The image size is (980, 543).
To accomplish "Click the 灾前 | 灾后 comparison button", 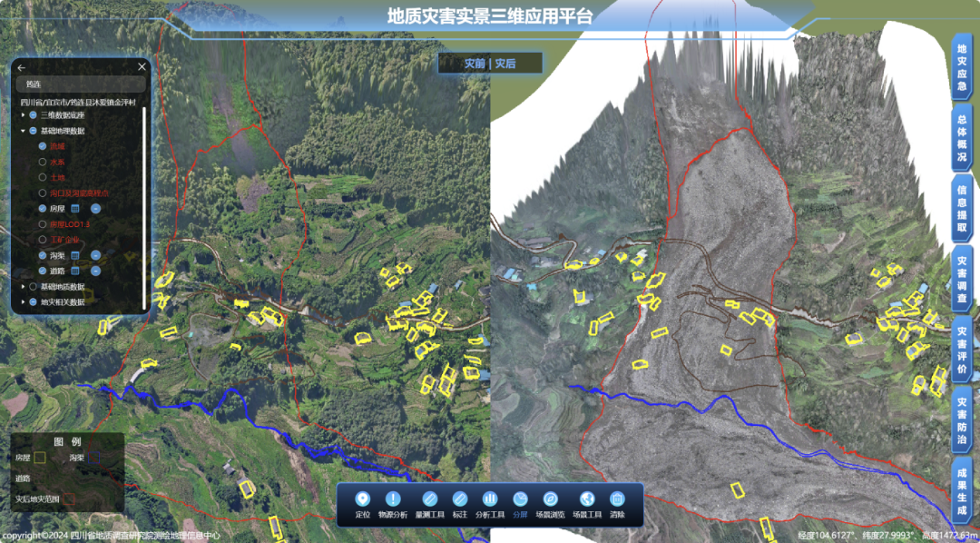I will [x=490, y=64].
